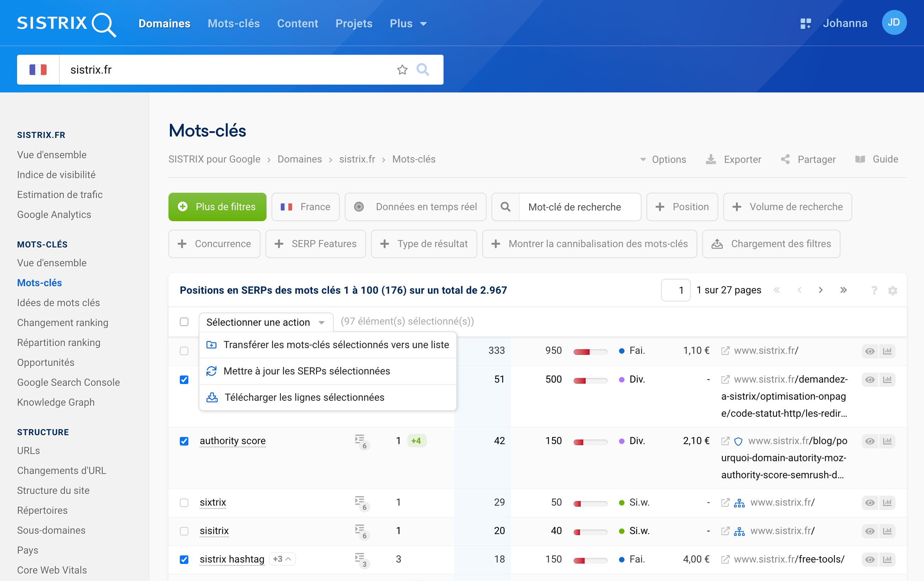Open Indice de visibilité in sidebar

tap(56, 175)
